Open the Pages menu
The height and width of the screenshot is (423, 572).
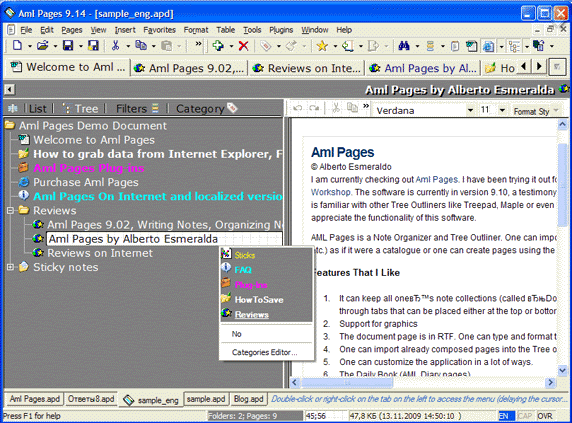pos(72,30)
